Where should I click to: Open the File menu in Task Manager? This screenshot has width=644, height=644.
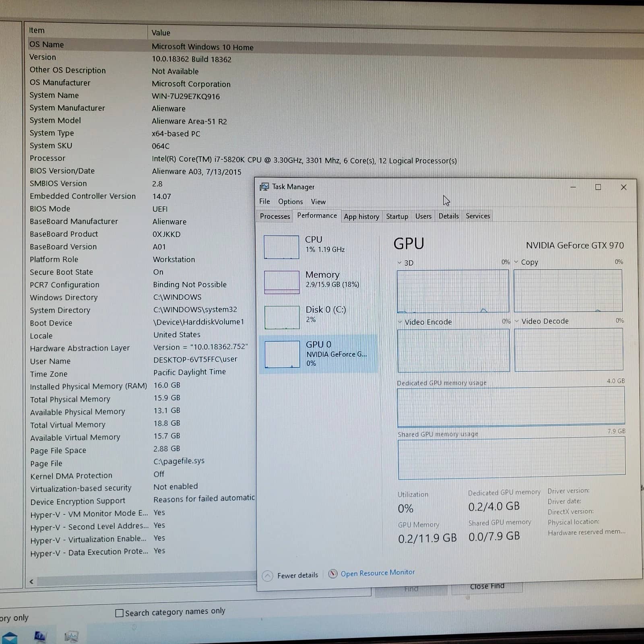click(x=264, y=201)
